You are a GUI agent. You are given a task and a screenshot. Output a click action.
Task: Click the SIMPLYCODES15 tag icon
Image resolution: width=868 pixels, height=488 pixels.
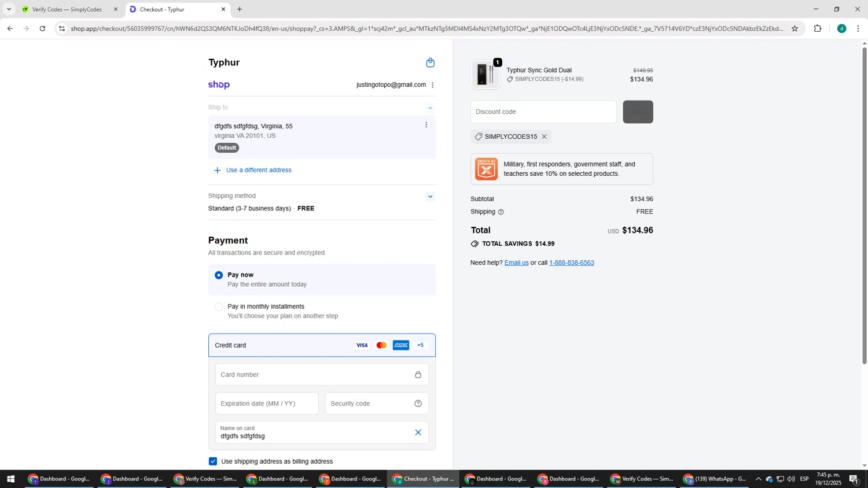click(478, 137)
